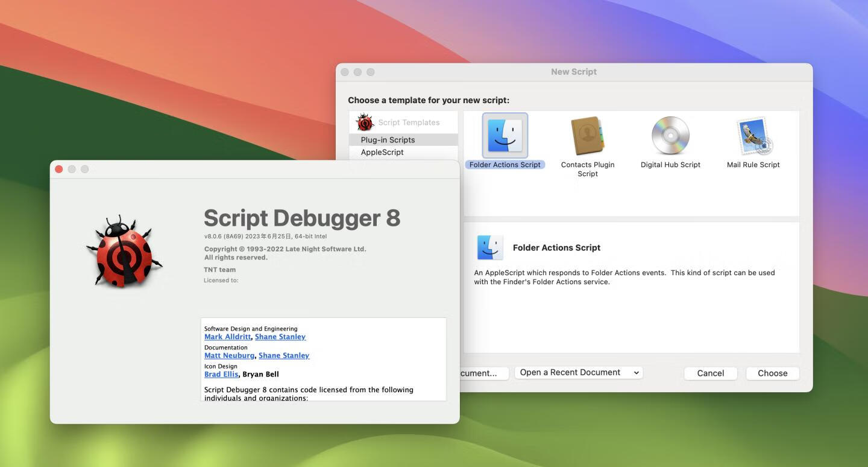Image resolution: width=868 pixels, height=467 pixels.
Task: Click the Script Debugger 8 title text
Action: 302,218
